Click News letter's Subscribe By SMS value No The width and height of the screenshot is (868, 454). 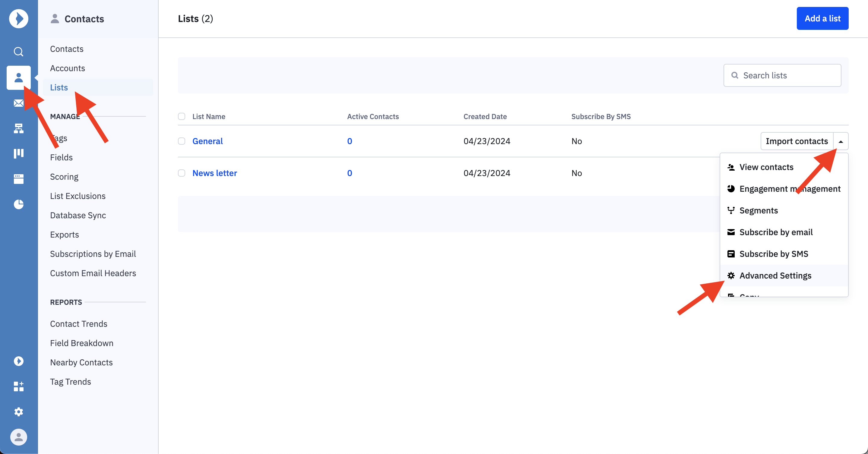[577, 173]
